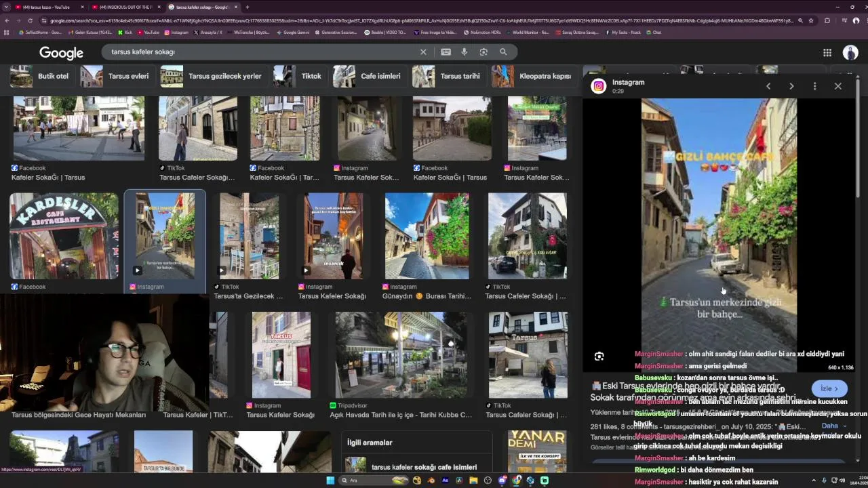Open the on-screen keyboard input tool
The width and height of the screenshot is (868, 488).
coord(446,52)
